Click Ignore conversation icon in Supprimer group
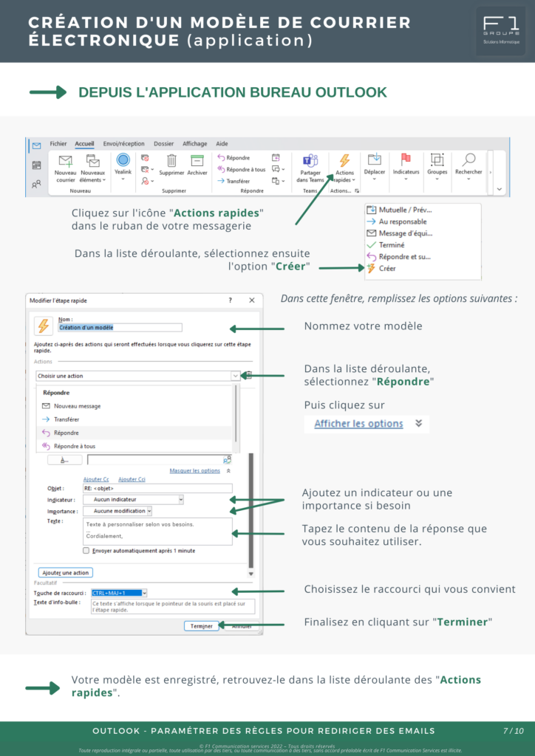This screenshot has width=535, height=756. (x=145, y=158)
